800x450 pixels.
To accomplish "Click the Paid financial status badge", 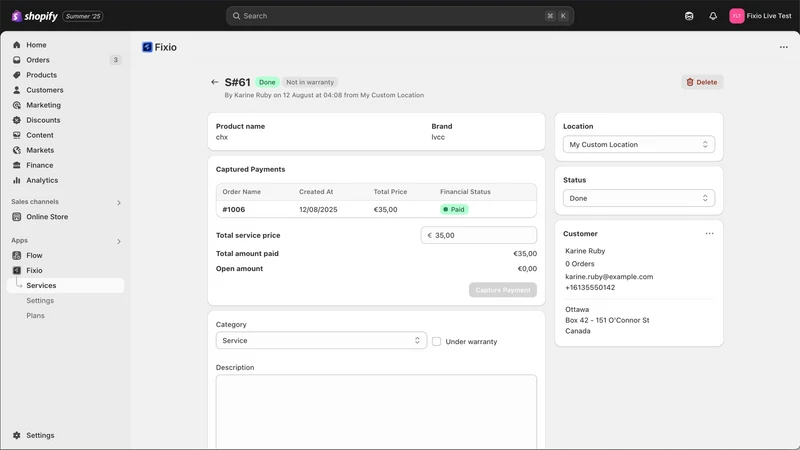I will pos(454,210).
